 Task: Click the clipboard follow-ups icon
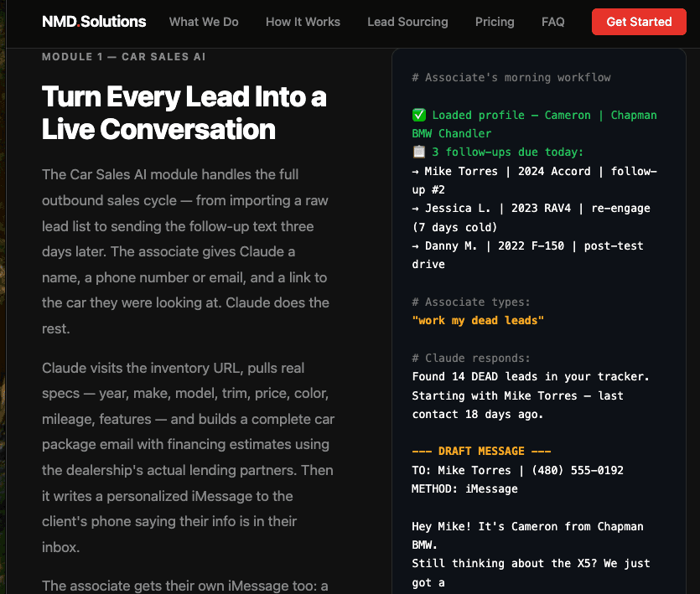pos(417,152)
